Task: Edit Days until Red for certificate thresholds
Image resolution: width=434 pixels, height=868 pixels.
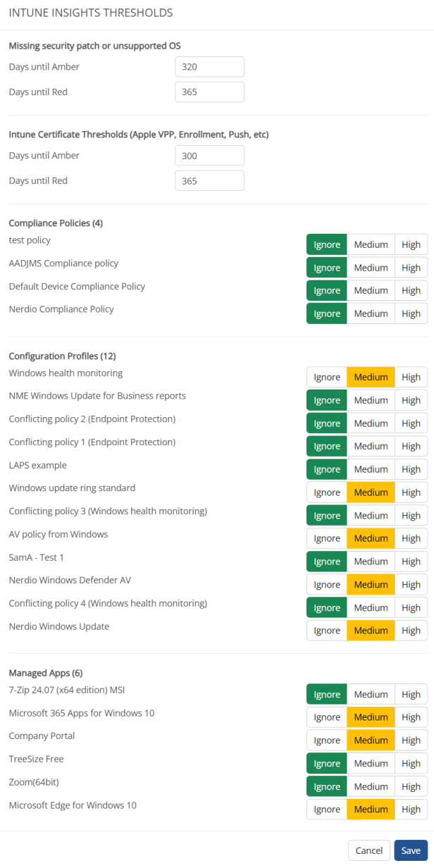Action: pyautogui.click(x=209, y=180)
